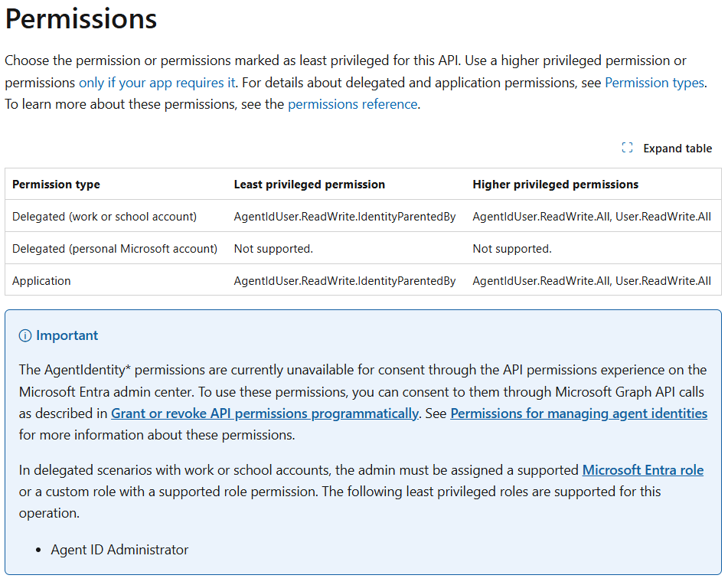Click the least privileged permission for work or school

pos(344,217)
